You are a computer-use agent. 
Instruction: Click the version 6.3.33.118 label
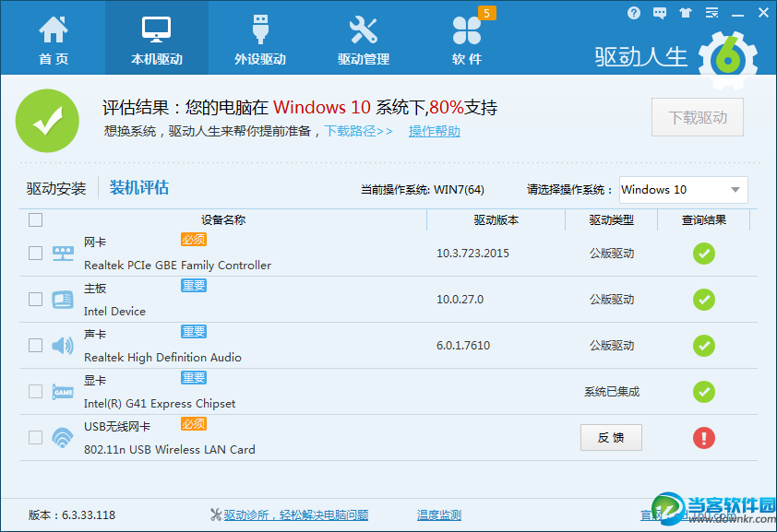click(x=72, y=515)
